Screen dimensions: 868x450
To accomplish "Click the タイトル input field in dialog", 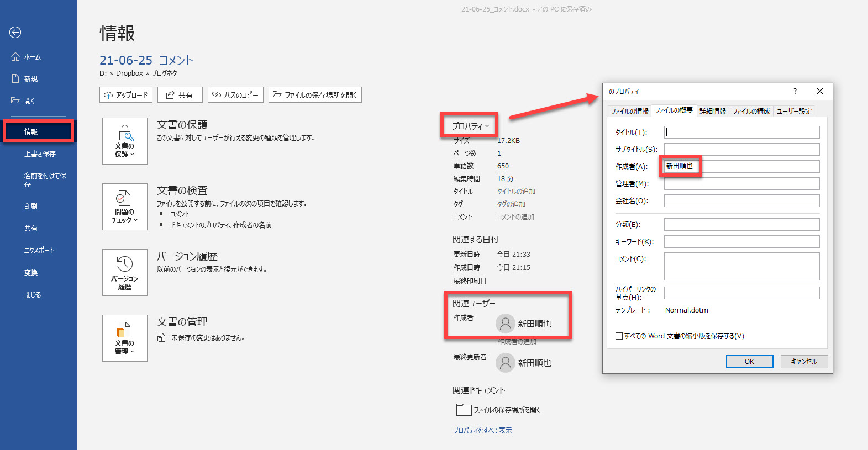I will pyautogui.click(x=741, y=132).
